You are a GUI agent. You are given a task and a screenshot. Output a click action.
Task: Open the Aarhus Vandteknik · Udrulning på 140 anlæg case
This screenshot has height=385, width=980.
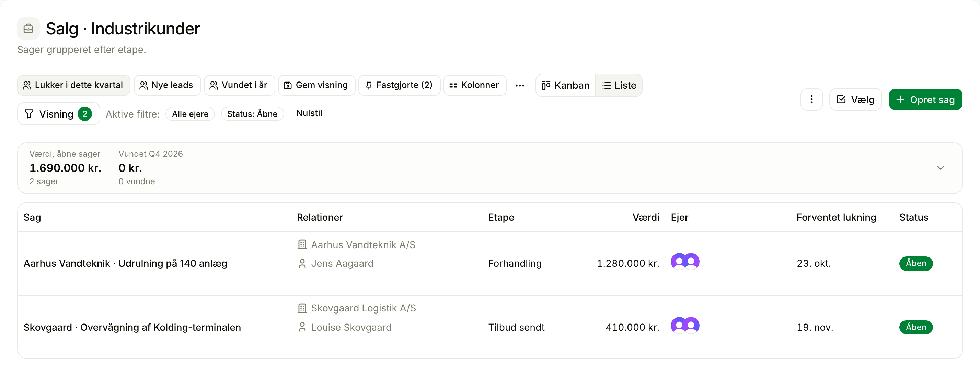[x=126, y=264]
